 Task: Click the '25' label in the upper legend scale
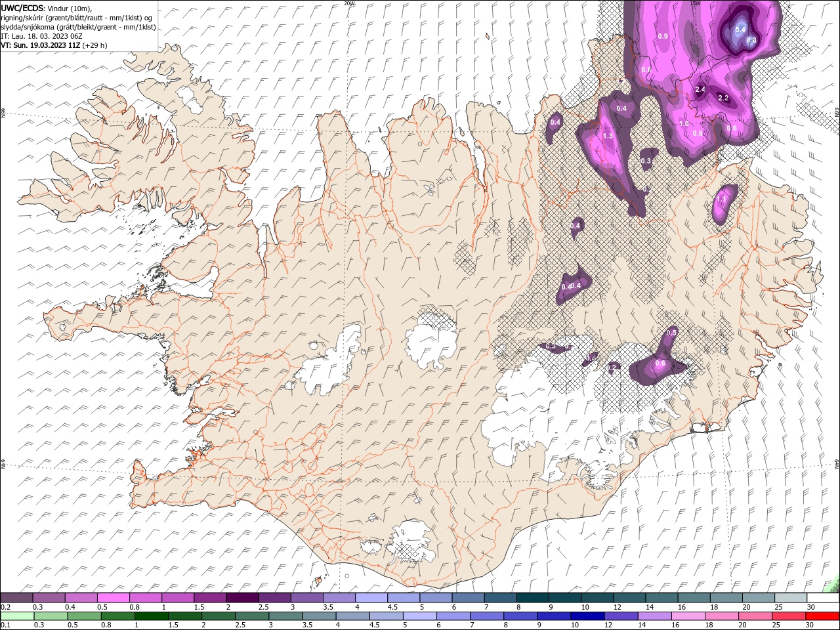point(777,607)
